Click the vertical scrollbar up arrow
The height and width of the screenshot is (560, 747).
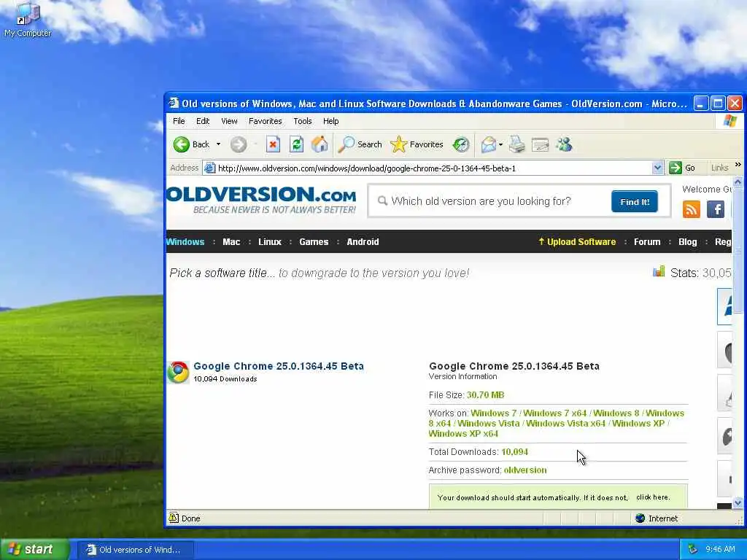tap(738, 182)
